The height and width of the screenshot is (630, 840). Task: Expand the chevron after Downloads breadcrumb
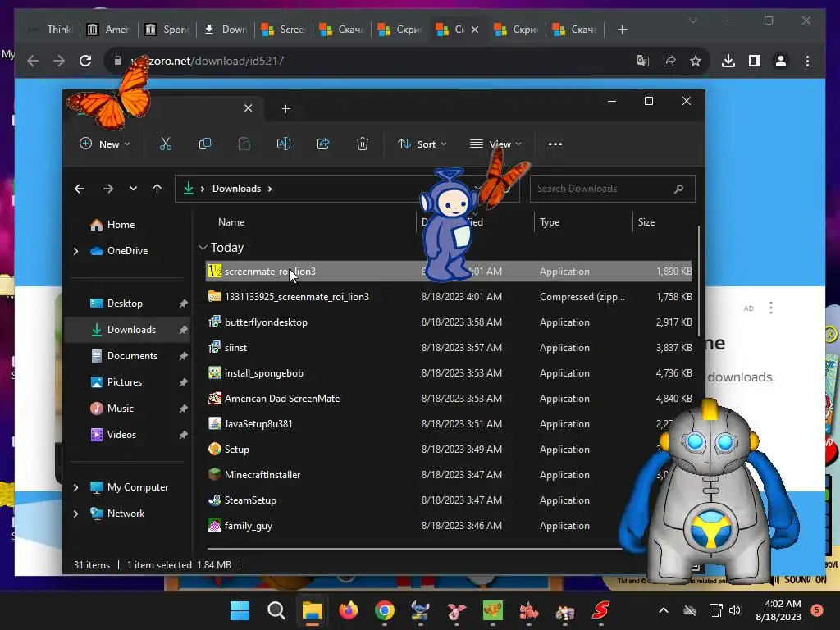270,189
